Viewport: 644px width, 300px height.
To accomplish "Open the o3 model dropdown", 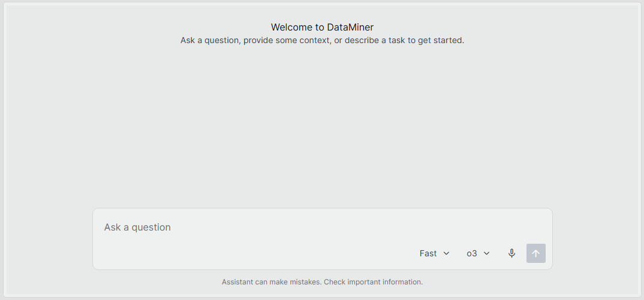I will coord(479,253).
